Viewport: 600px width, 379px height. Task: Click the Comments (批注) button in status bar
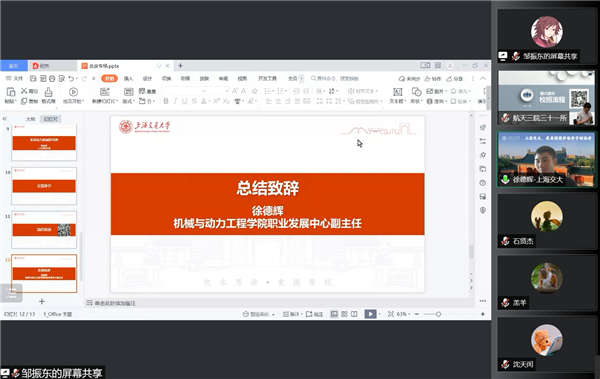(315, 314)
